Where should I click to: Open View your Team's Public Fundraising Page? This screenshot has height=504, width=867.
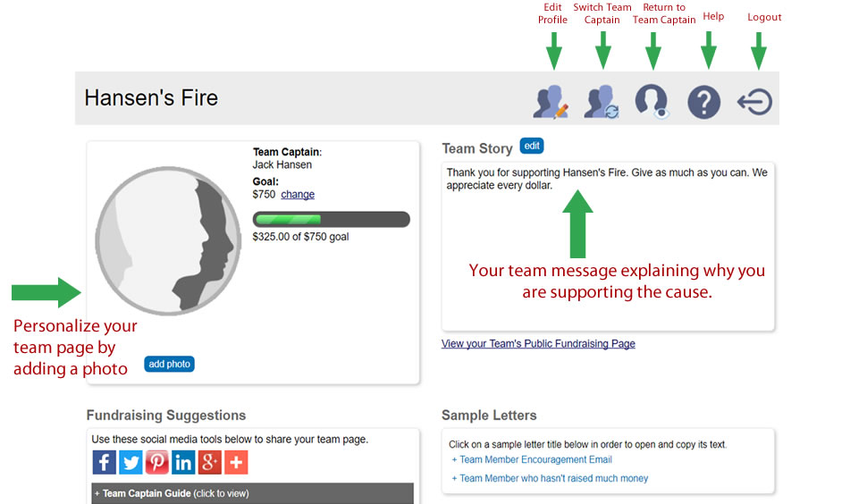[538, 344]
